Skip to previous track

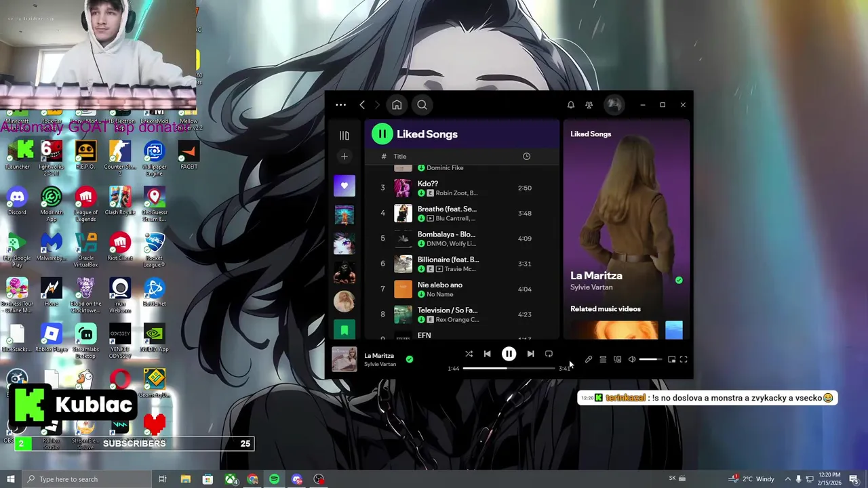click(x=487, y=354)
